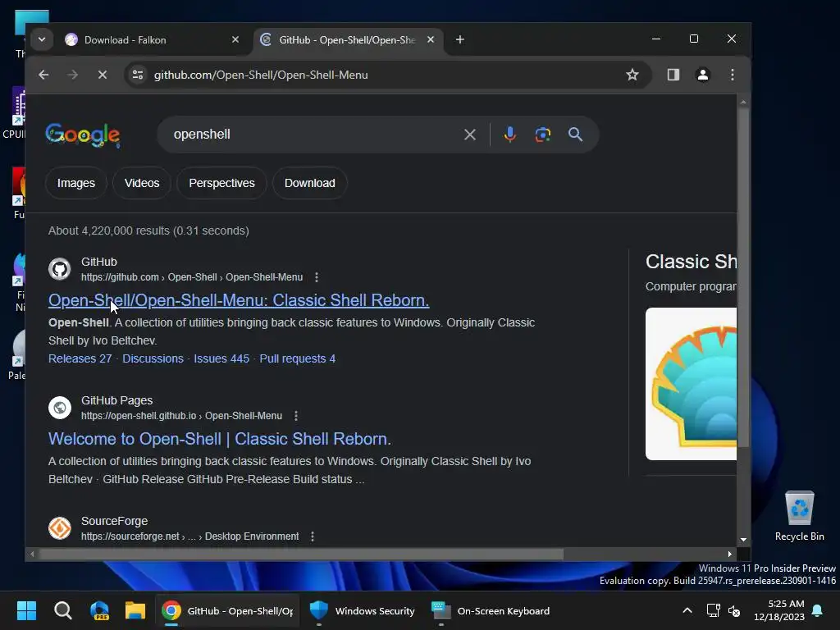The width and height of the screenshot is (840, 630).
Task: Select the Recycle Bin desktop icon
Action: pyautogui.click(x=799, y=517)
